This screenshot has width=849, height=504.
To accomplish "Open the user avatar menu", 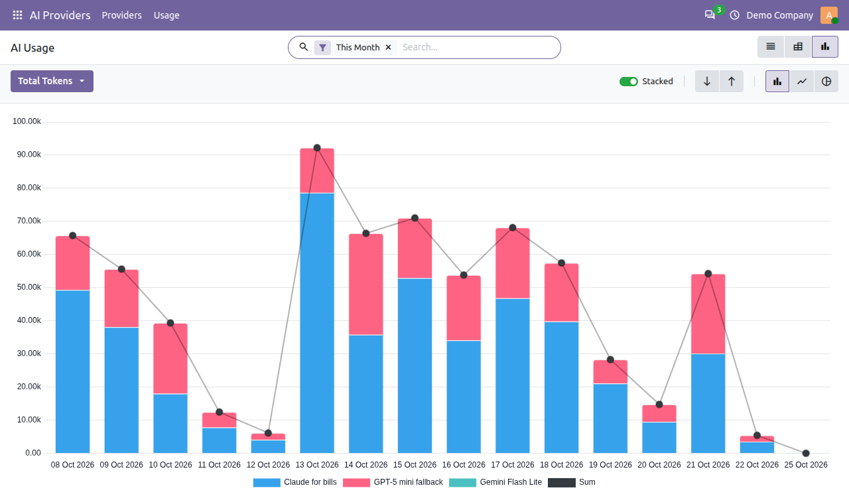I will point(829,15).
